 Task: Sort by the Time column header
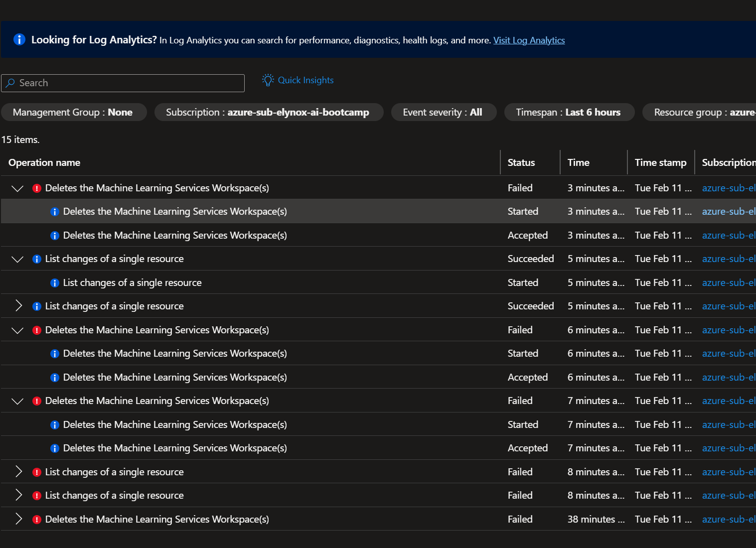(578, 162)
